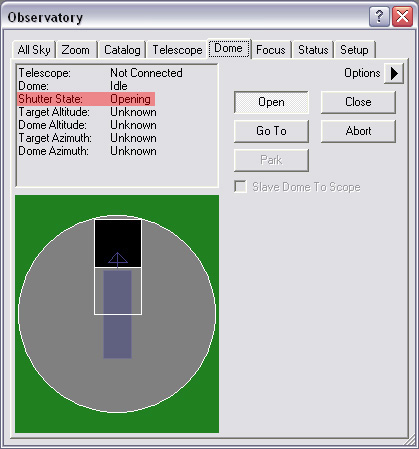The width and height of the screenshot is (419, 449).
Task: Click the Close shutter button
Action: 358,102
